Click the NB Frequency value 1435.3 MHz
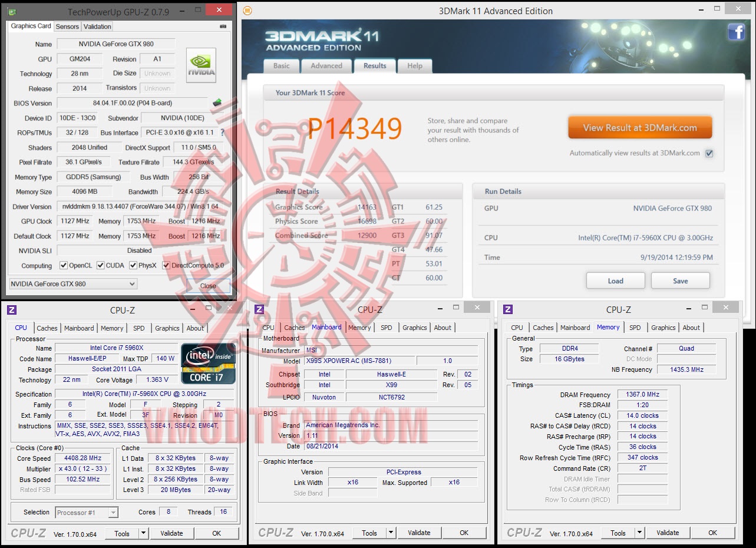The height and width of the screenshot is (548, 756). coord(686,369)
